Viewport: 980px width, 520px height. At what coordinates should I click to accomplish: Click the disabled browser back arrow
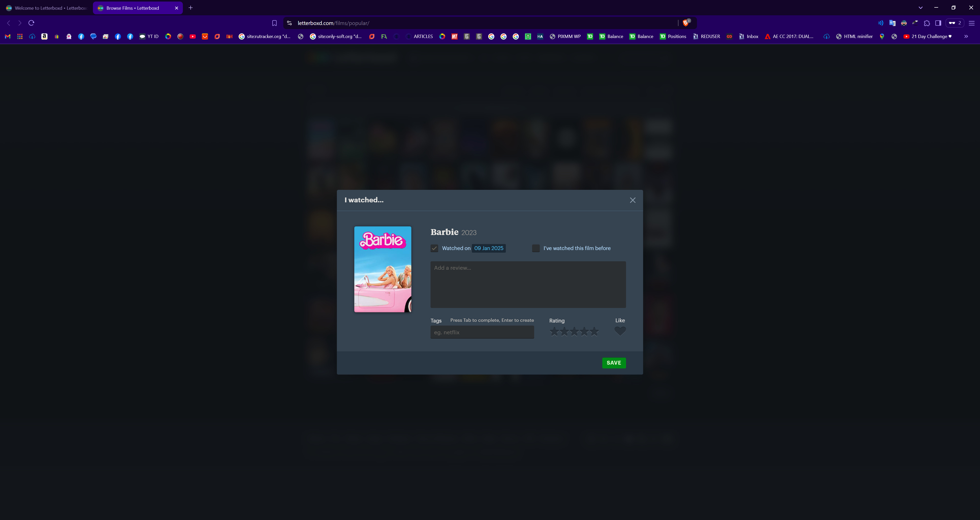(x=8, y=23)
